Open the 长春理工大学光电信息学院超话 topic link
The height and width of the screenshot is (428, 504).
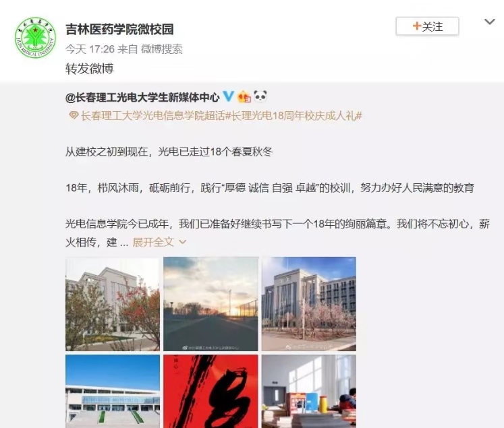point(152,115)
